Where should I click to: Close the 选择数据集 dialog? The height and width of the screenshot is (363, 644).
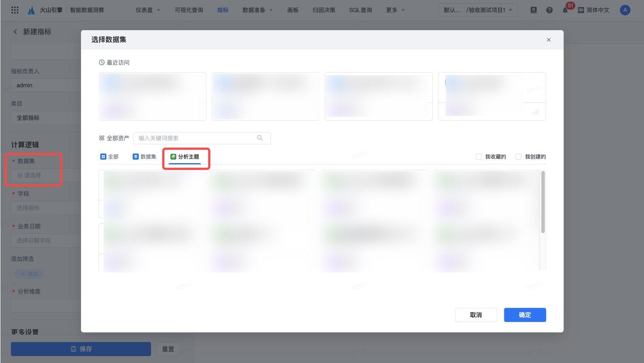coord(549,40)
